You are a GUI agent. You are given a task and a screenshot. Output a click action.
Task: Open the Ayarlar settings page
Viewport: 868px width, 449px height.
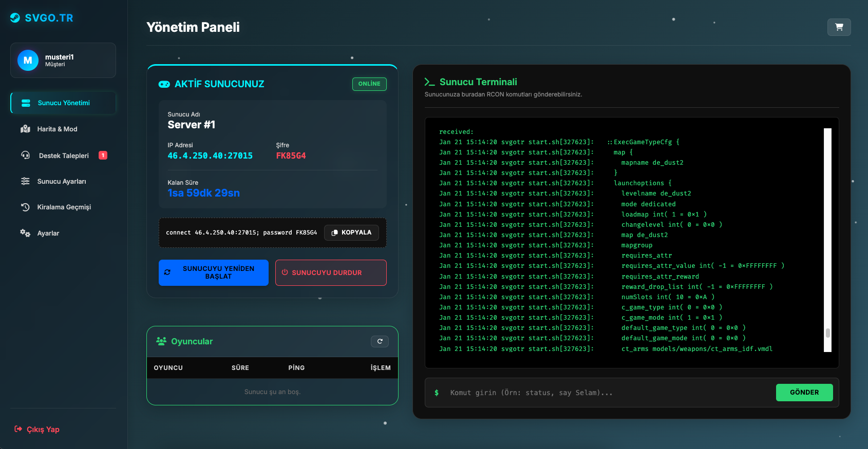[48, 233]
